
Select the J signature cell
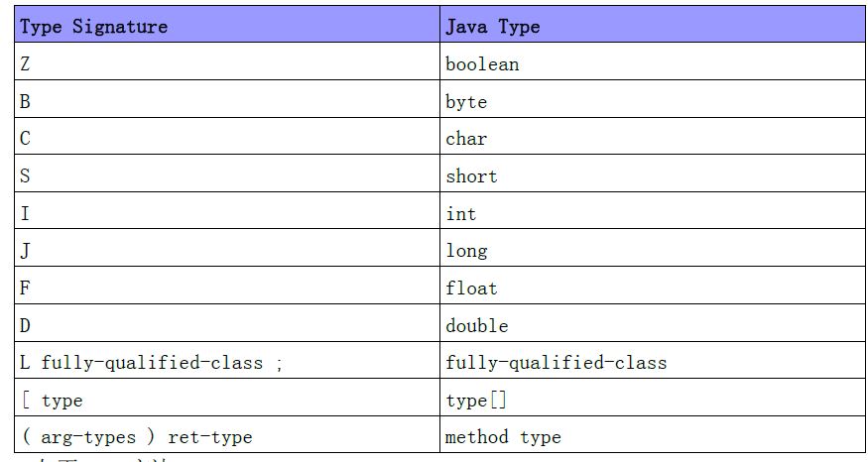coord(26,251)
